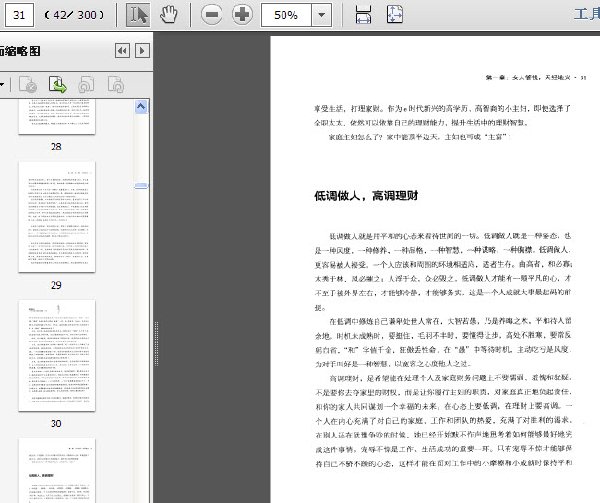Click the thumbnail scrollbar slider handle
This screenshot has height=503, width=600.
[141, 186]
